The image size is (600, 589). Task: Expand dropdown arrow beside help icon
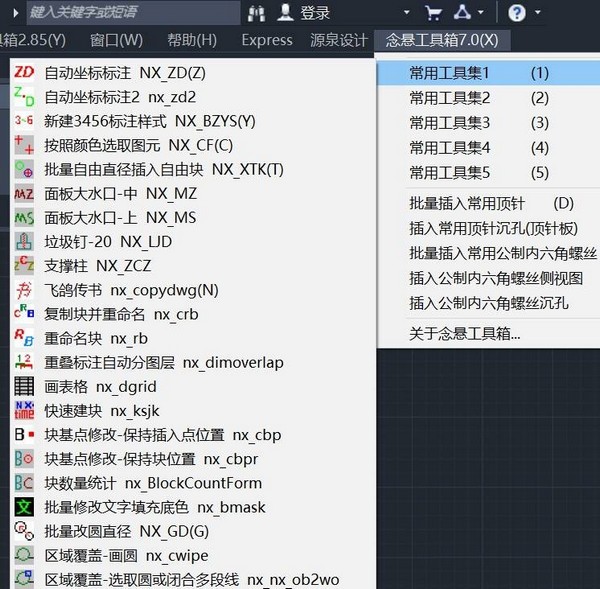click(x=538, y=13)
